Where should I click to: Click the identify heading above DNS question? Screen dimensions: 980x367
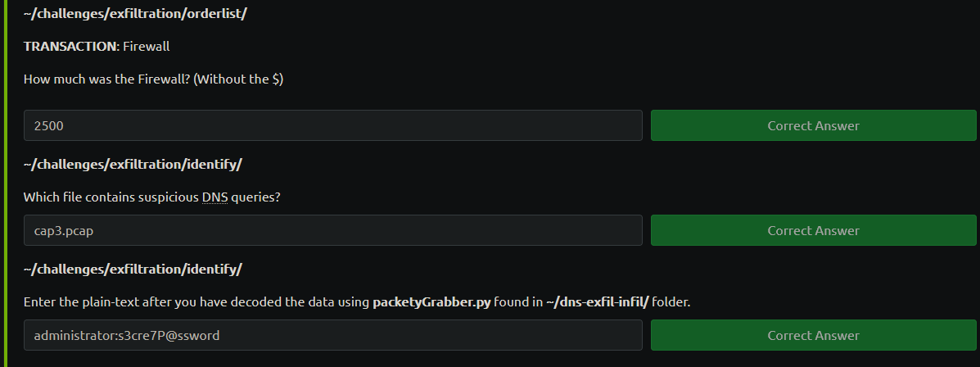(x=133, y=165)
